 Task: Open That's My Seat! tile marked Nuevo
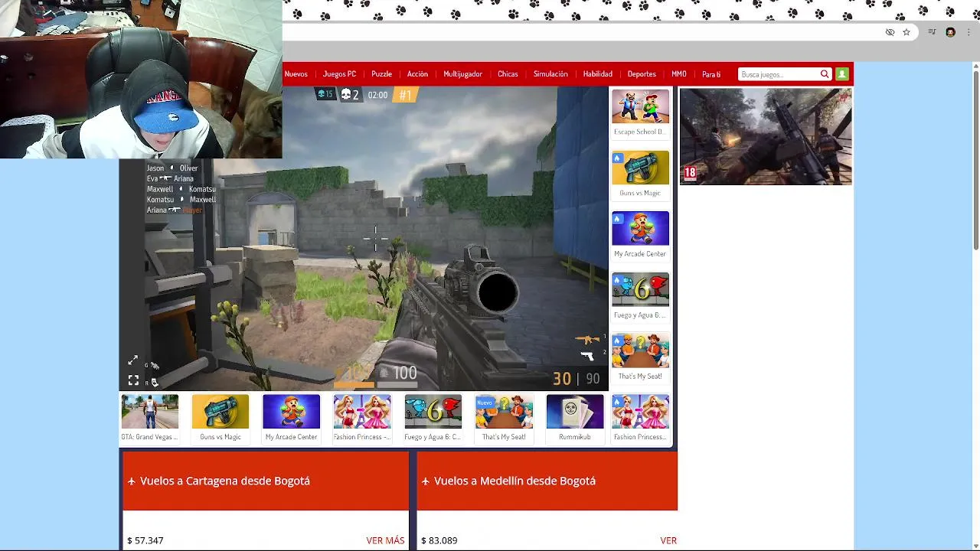(x=504, y=412)
